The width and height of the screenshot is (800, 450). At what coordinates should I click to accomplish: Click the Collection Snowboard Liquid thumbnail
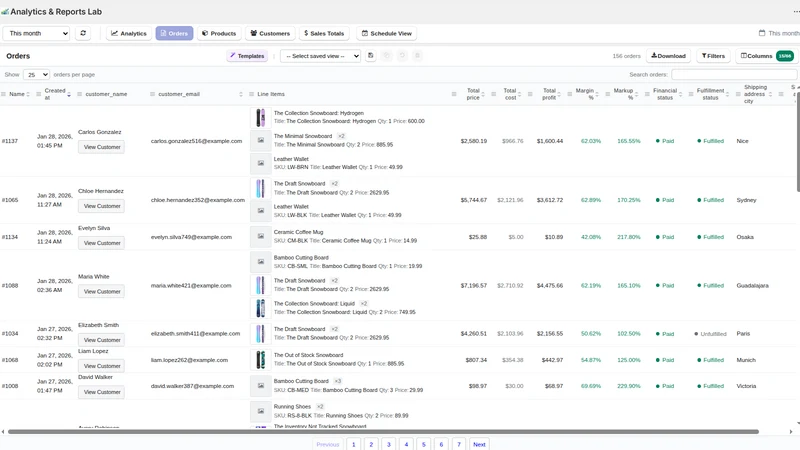[261, 308]
